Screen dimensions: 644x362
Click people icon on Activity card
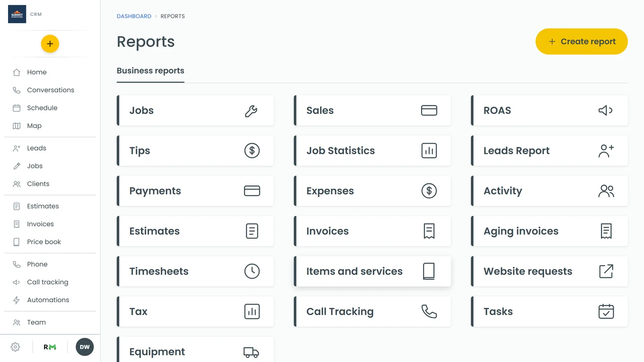pyautogui.click(x=606, y=191)
